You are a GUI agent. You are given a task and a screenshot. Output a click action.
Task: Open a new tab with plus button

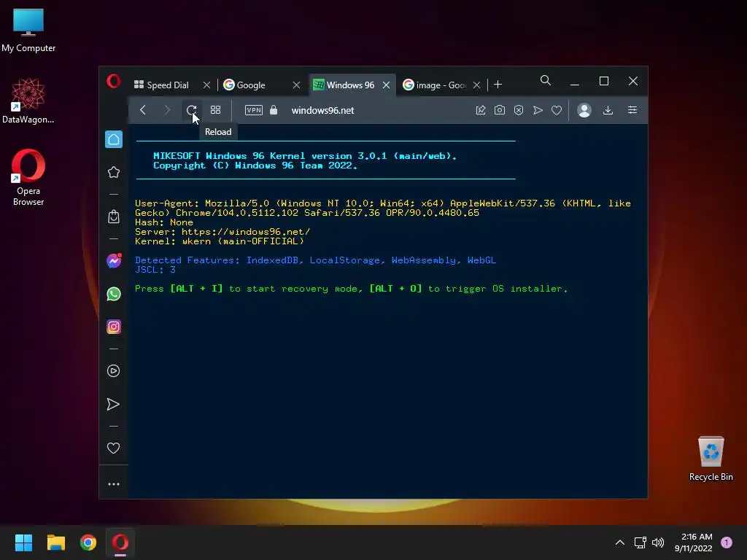[498, 85]
